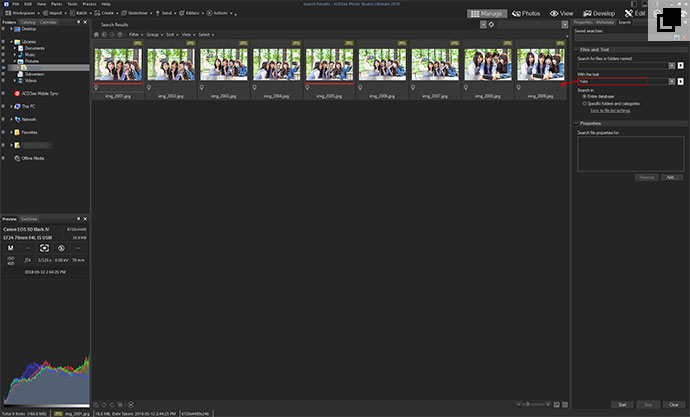The height and width of the screenshot is (417, 690).
Task: Click the map pin icon under img_2007.jpg
Action: 413,88
